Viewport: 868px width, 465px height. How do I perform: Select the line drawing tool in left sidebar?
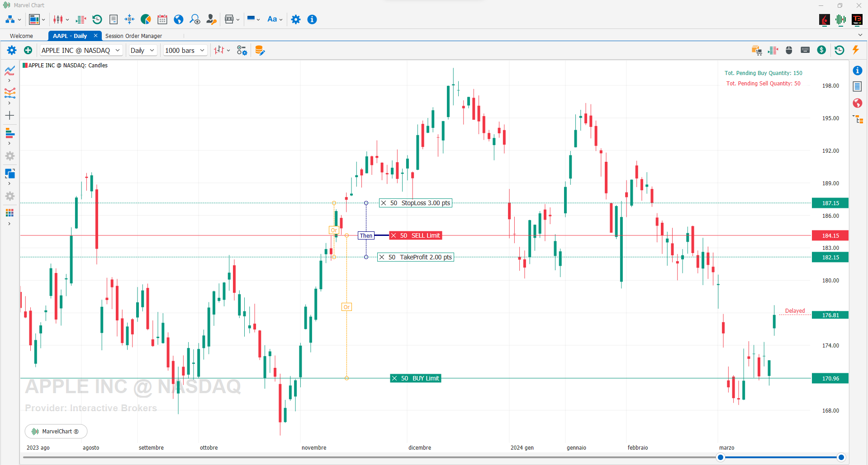(x=10, y=71)
